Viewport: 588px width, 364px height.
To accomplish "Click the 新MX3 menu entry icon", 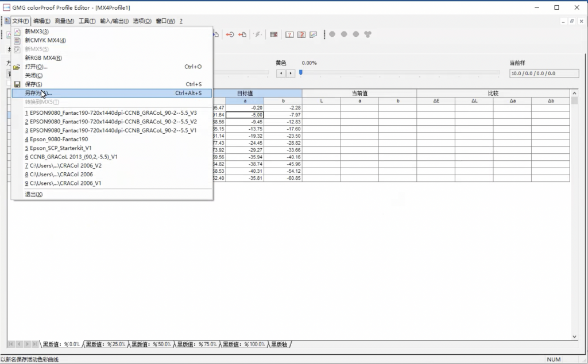I will tap(17, 32).
